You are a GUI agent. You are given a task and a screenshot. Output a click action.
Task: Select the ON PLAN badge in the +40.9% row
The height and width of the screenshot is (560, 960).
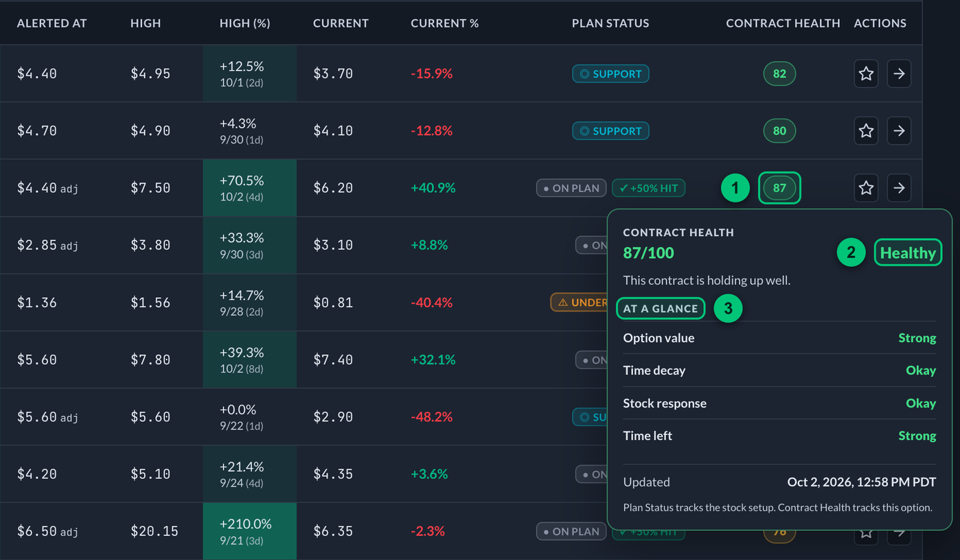click(x=571, y=188)
